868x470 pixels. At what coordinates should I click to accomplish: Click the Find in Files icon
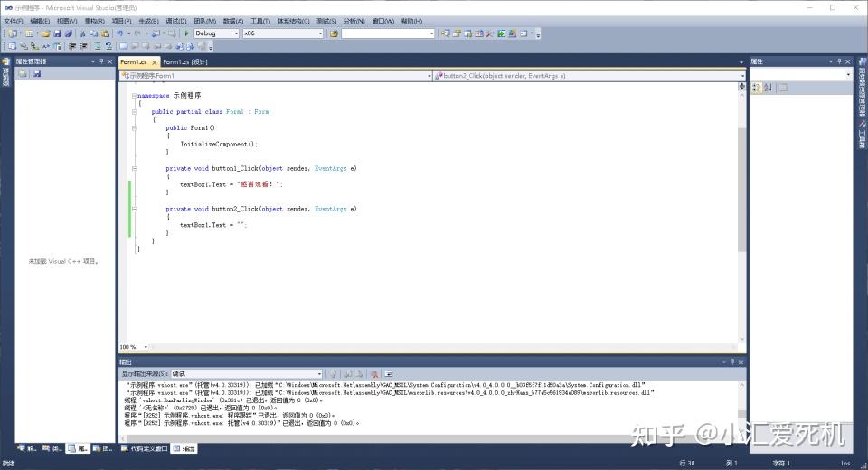(x=334, y=33)
